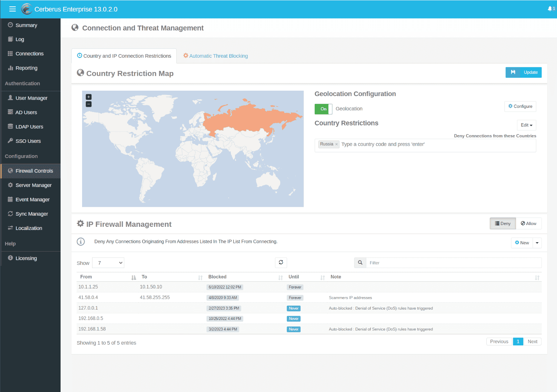Open the Show entries dropdown

(x=108, y=263)
